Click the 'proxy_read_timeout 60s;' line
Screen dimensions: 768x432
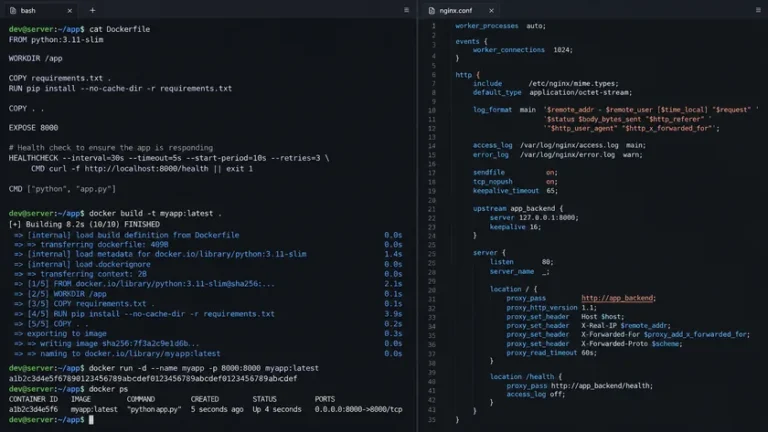(x=552, y=353)
